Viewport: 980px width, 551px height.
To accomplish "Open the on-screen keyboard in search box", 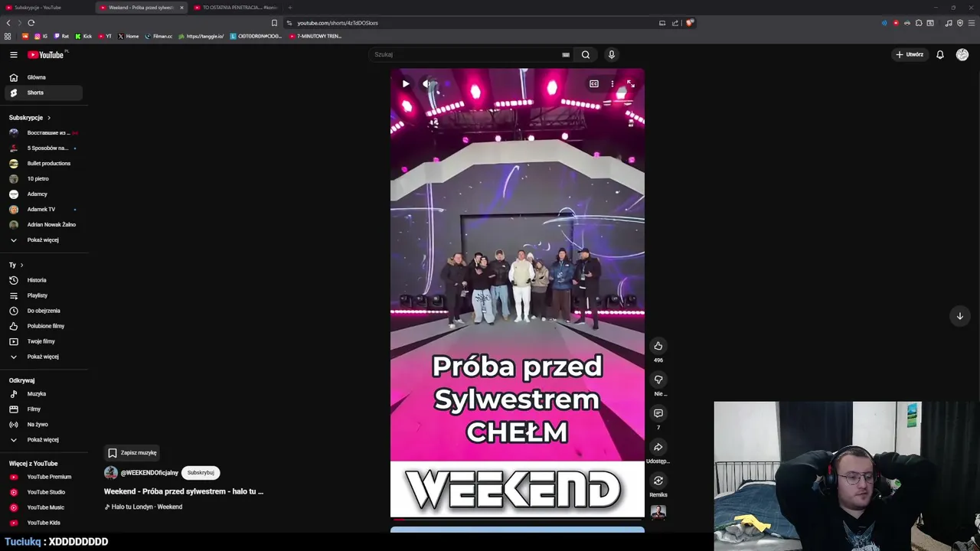I will click(566, 54).
